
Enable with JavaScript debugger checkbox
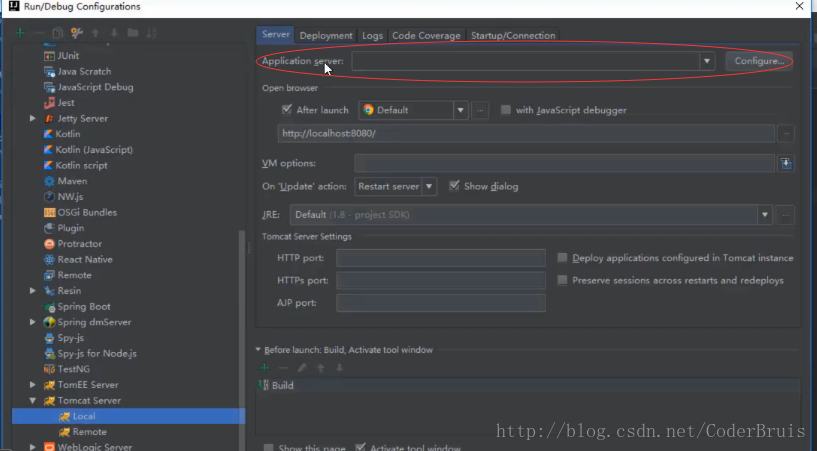(505, 110)
